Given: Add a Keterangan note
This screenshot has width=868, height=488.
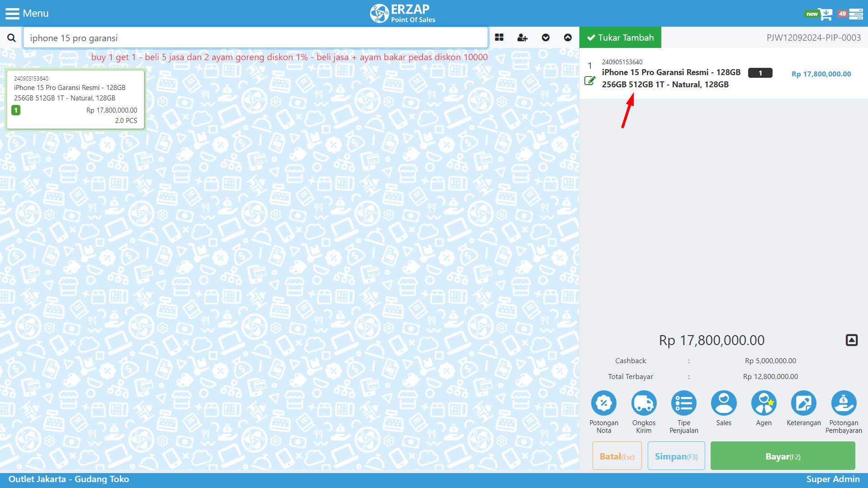Looking at the screenshot, I should 804,408.
